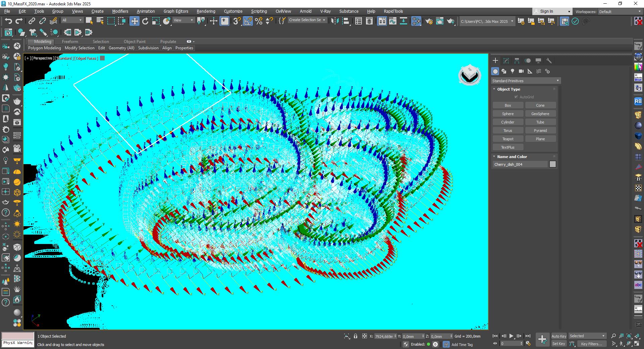Viewport: 644px width, 349px height.
Task: Click the MassFX start simulation icon
Action: 78,32
